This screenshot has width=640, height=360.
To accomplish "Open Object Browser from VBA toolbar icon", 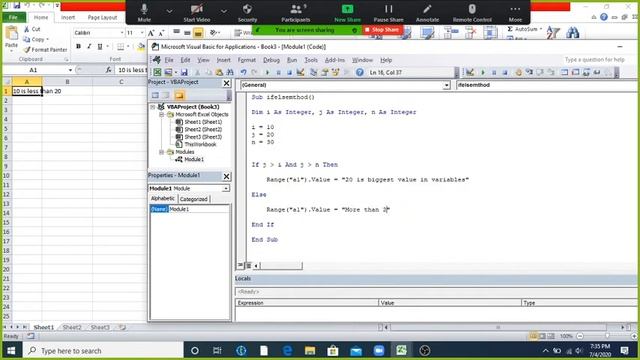I will [336, 72].
